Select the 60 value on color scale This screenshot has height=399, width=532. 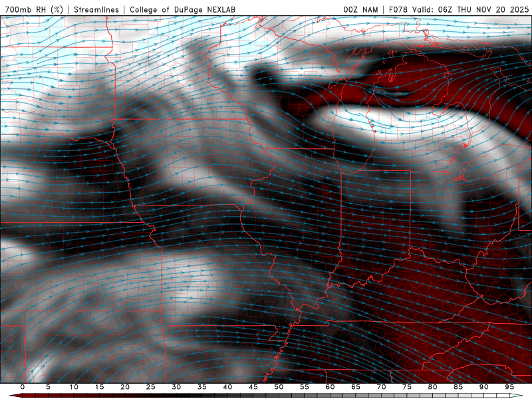coord(330,387)
